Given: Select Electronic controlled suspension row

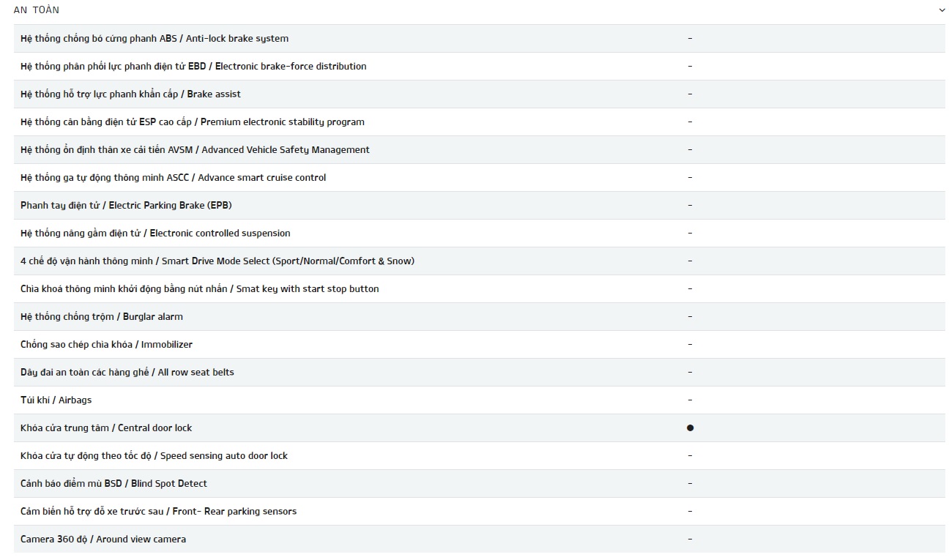Looking at the screenshot, I should point(479,233).
